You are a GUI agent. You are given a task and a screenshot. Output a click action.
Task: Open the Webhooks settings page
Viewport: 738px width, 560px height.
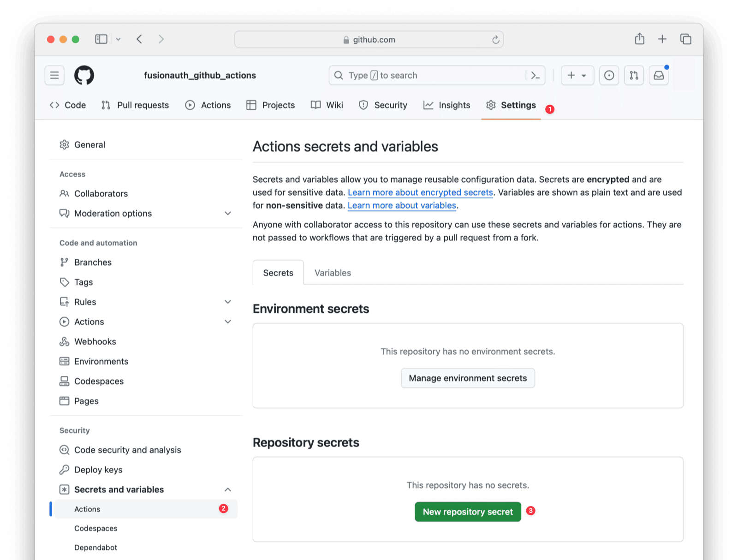95,341
